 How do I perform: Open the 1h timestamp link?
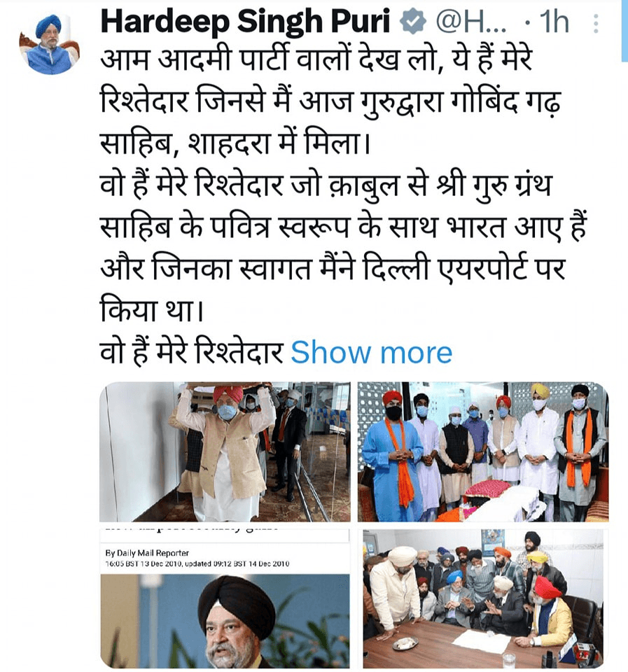coord(554,22)
